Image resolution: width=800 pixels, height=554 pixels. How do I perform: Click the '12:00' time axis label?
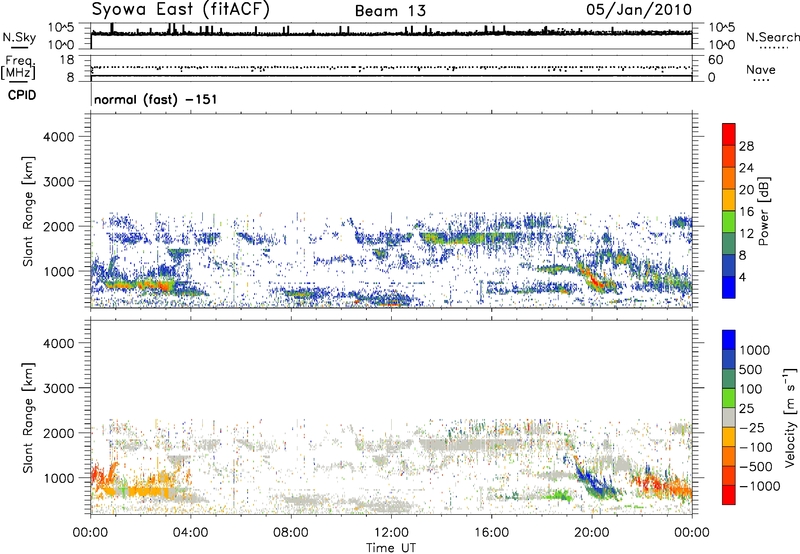coord(391,533)
